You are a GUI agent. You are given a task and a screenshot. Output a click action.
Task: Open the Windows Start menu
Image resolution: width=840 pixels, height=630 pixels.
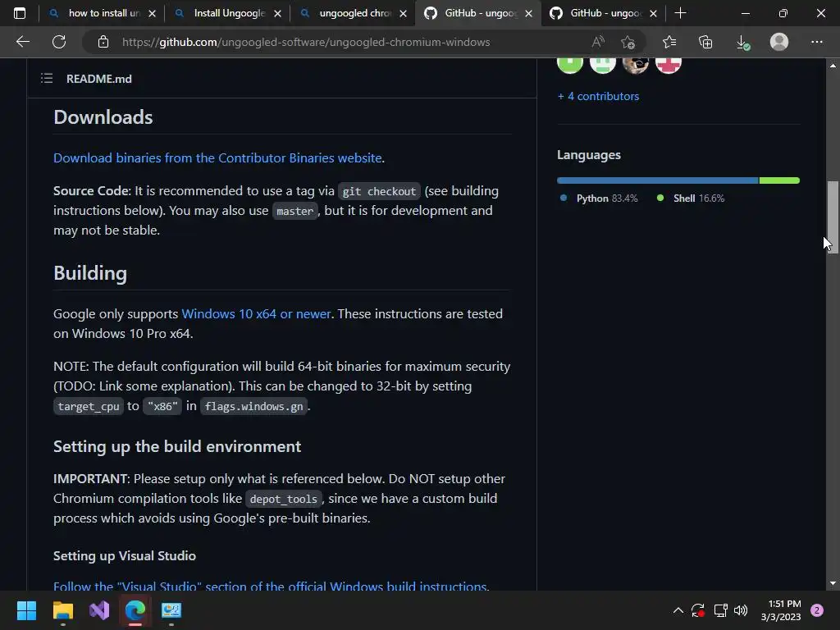tap(26, 610)
